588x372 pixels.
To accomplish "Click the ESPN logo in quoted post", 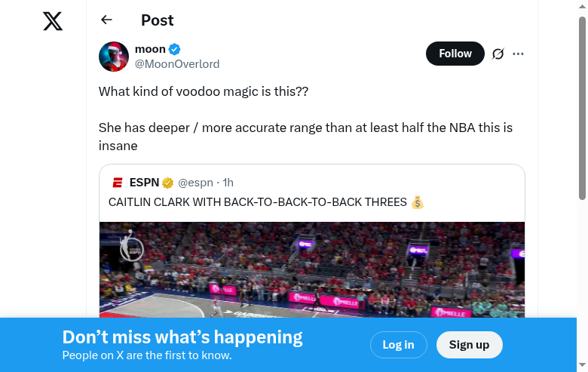I will pyautogui.click(x=118, y=183).
